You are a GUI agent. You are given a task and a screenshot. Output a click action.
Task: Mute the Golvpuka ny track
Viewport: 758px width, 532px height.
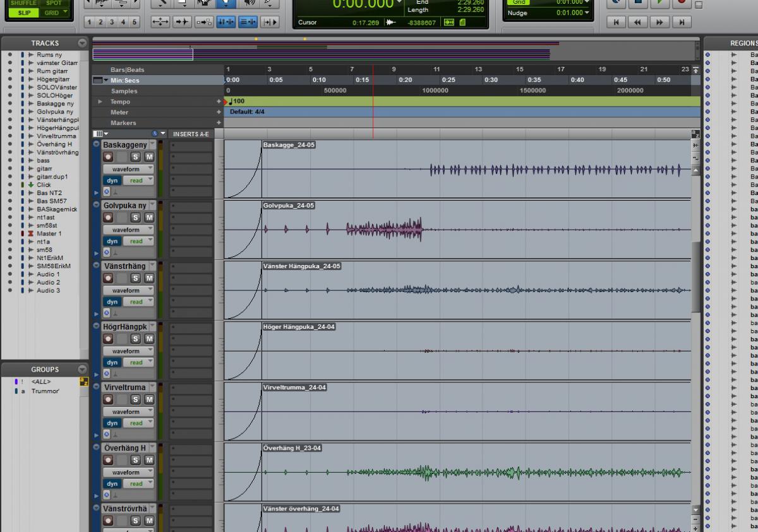tap(149, 218)
